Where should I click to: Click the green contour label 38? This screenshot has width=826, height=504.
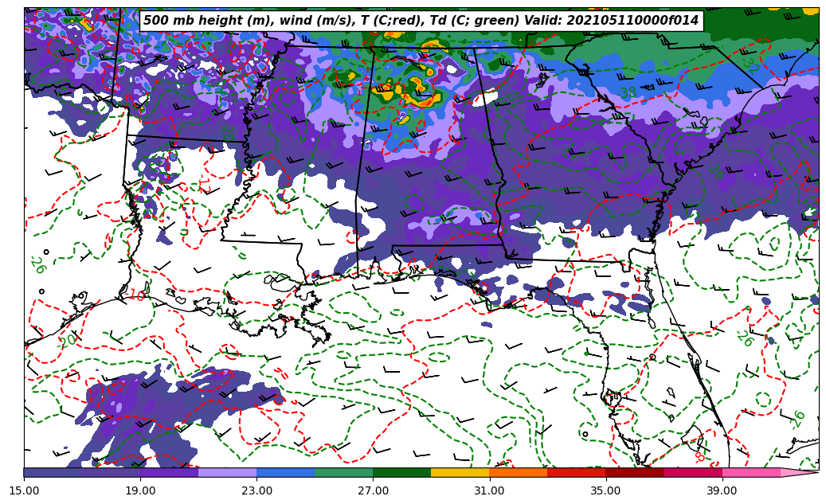tap(628, 93)
